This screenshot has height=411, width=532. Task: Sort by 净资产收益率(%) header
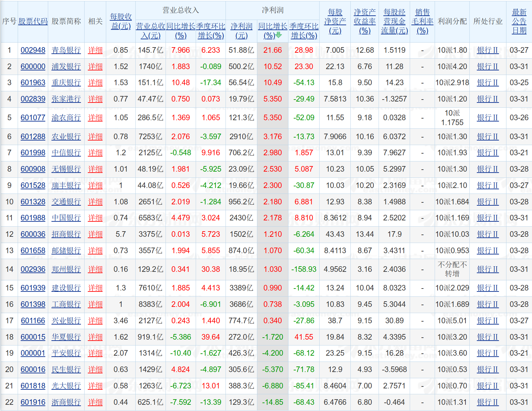pos(365,21)
